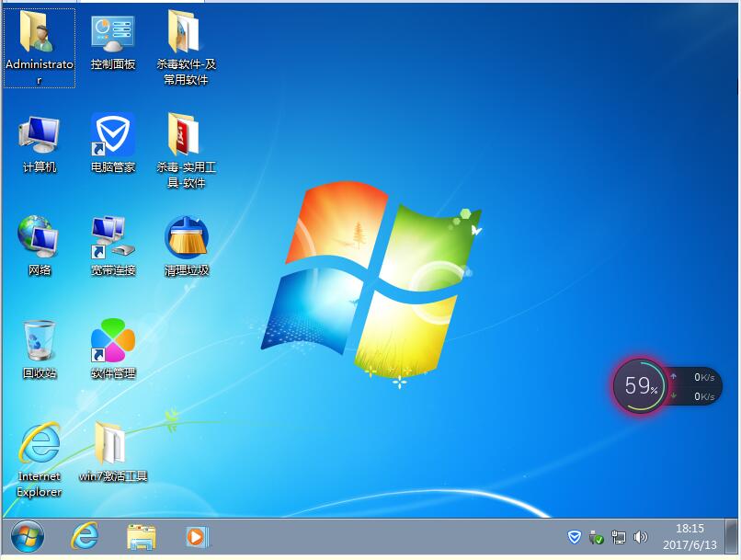
Task: Open Windows Explorer from the taskbar
Action: pyautogui.click(x=140, y=536)
